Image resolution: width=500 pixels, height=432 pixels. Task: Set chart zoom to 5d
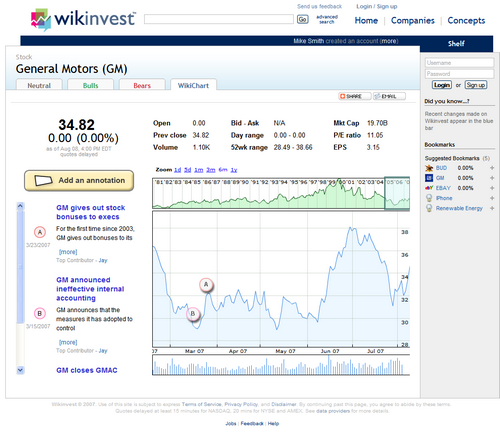click(x=188, y=170)
